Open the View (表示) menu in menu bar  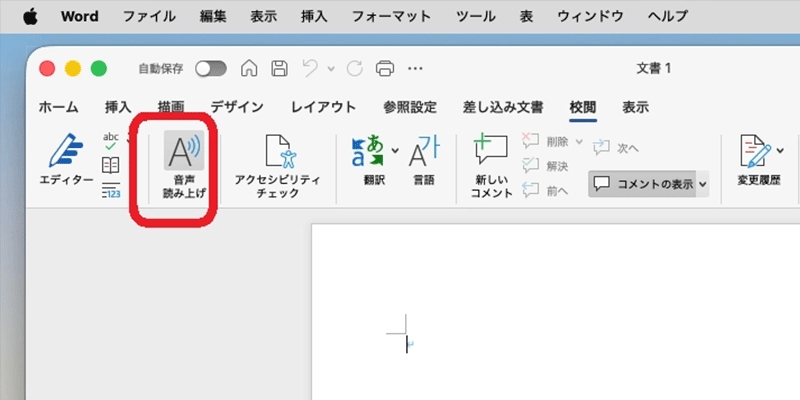(264, 16)
